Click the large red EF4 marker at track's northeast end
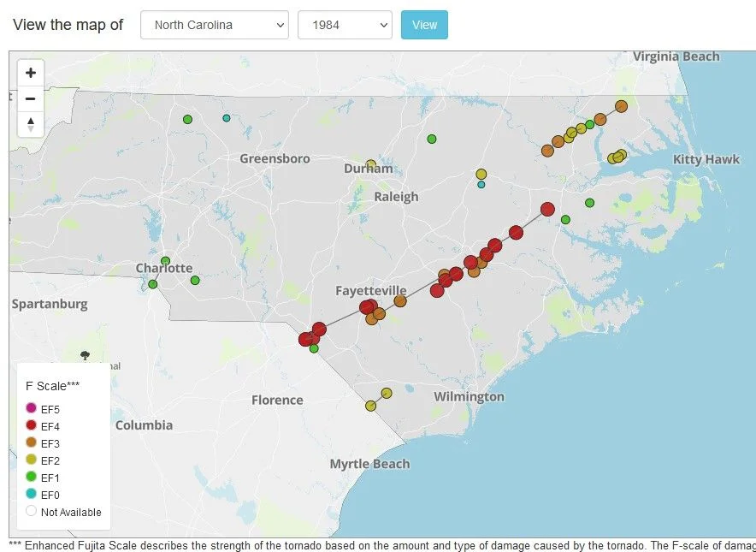756x552 pixels. (x=547, y=209)
